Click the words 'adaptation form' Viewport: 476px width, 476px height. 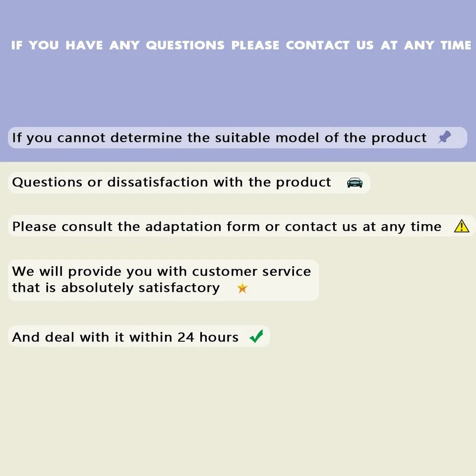click(x=183, y=227)
